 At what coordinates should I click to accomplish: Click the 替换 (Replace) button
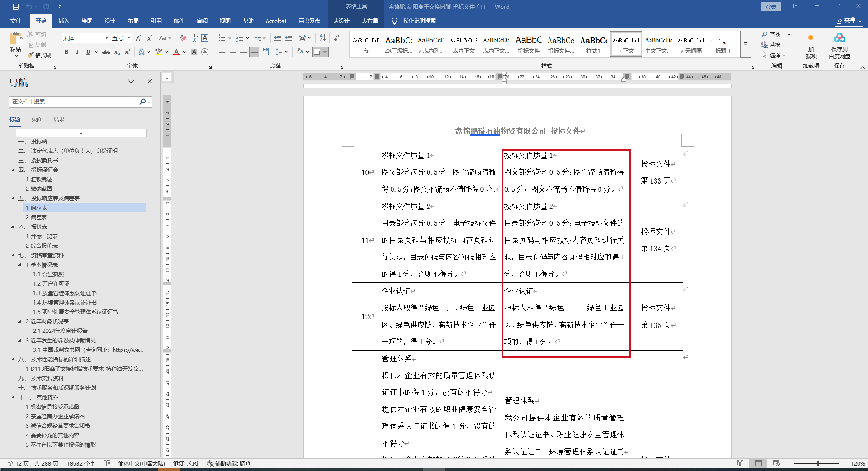(x=771, y=45)
